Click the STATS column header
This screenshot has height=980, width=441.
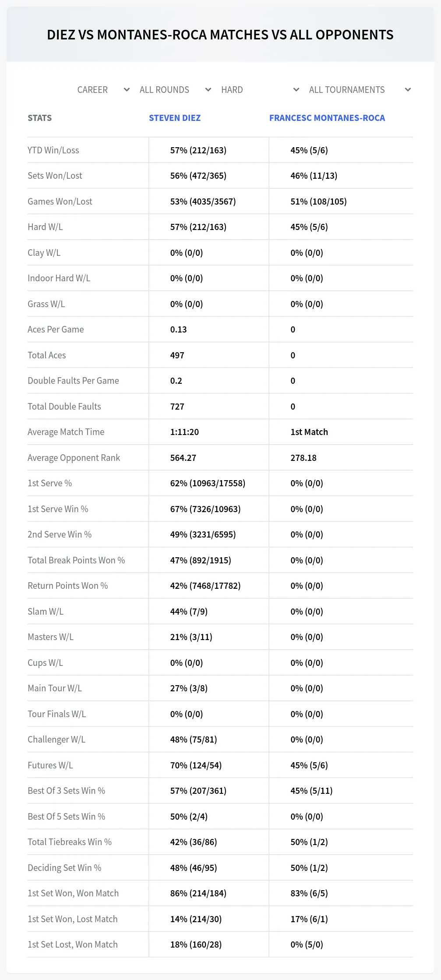(x=40, y=118)
